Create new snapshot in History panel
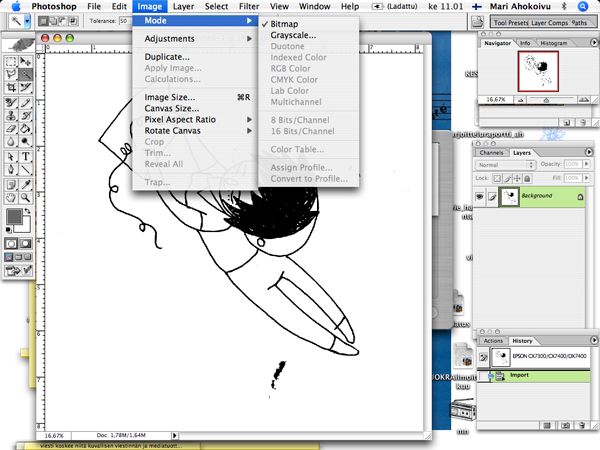This screenshot has width=600, height=450. point(566,425)
